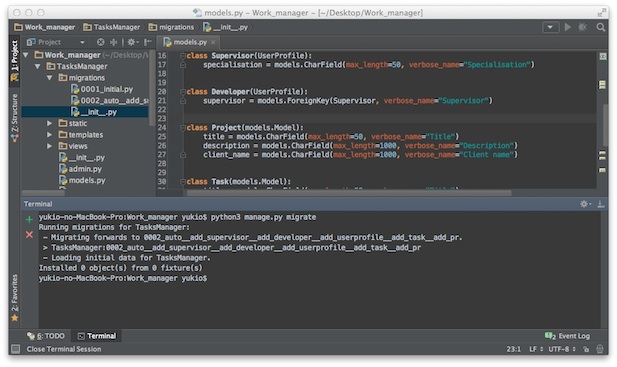Click the 23:1 cursor position indicator
Screen dimensions: 617x367
[x=514, y=349]
